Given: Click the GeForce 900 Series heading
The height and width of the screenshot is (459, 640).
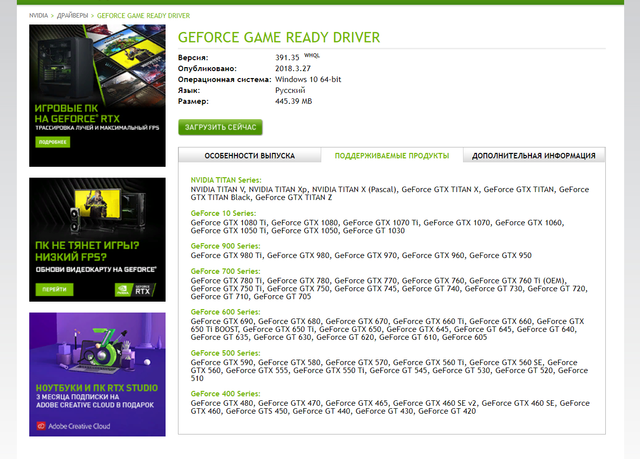Looking at the screenshot, I should [225, 246].
